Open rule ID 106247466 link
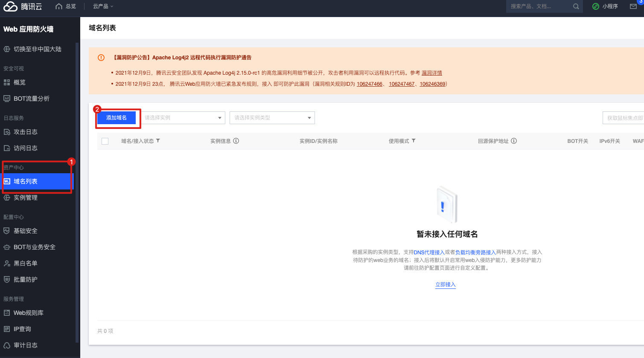 [x=370, y=84]
